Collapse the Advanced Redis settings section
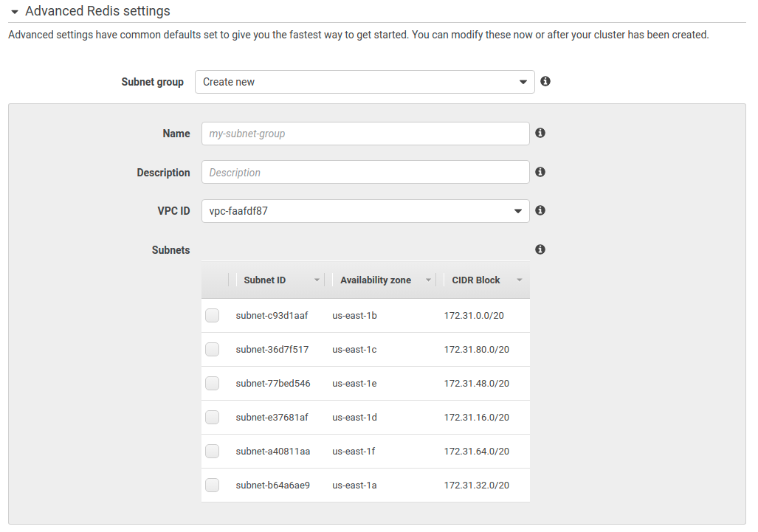The image size is (758, 532). (x=14, y=12)
